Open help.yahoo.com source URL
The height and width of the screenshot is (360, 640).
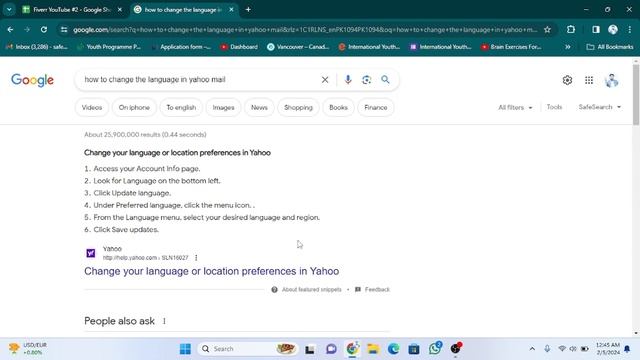145,258
